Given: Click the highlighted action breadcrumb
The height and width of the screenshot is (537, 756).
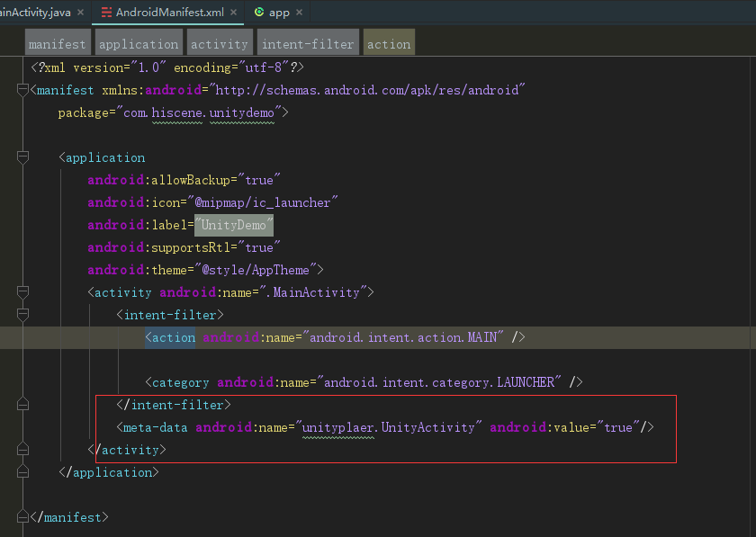Looking at the screenshot, I should pos(388,42).
